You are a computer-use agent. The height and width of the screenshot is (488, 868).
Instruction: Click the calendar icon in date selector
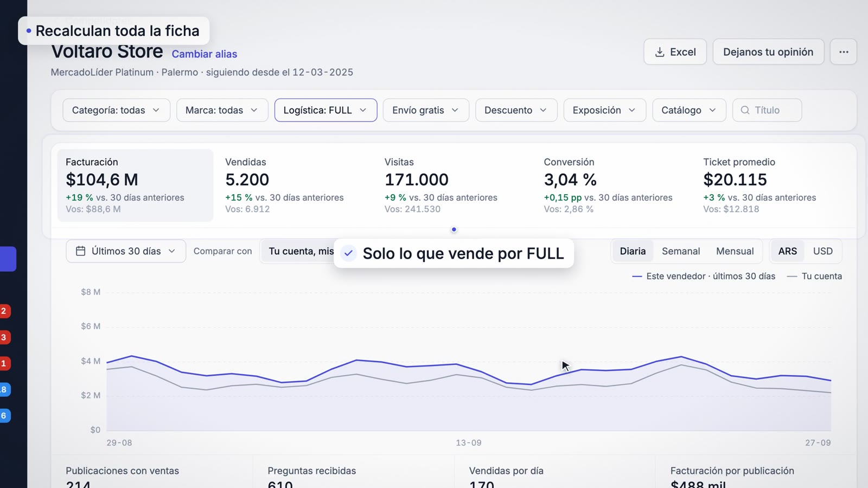click(x=81, y=251)
